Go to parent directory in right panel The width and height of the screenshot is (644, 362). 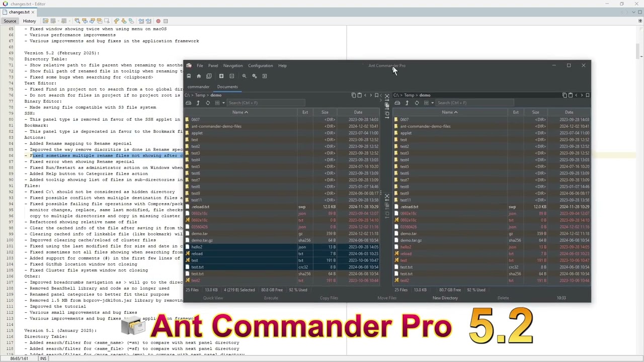(407, 103)
